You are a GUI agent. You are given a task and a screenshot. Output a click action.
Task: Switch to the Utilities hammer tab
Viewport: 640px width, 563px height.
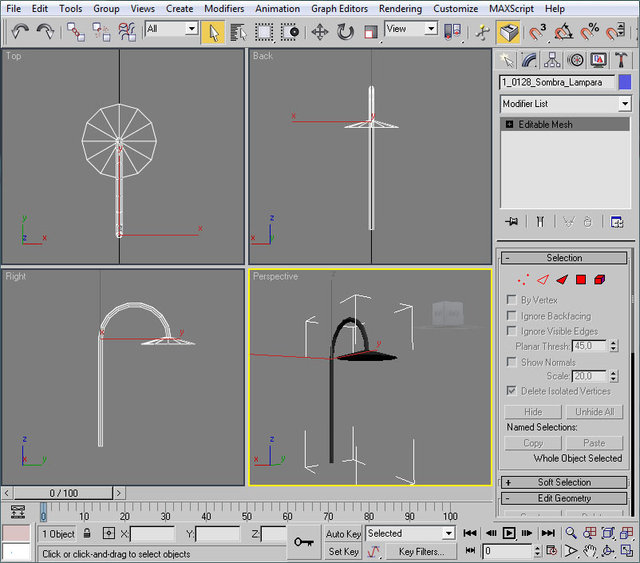[619, 60]
